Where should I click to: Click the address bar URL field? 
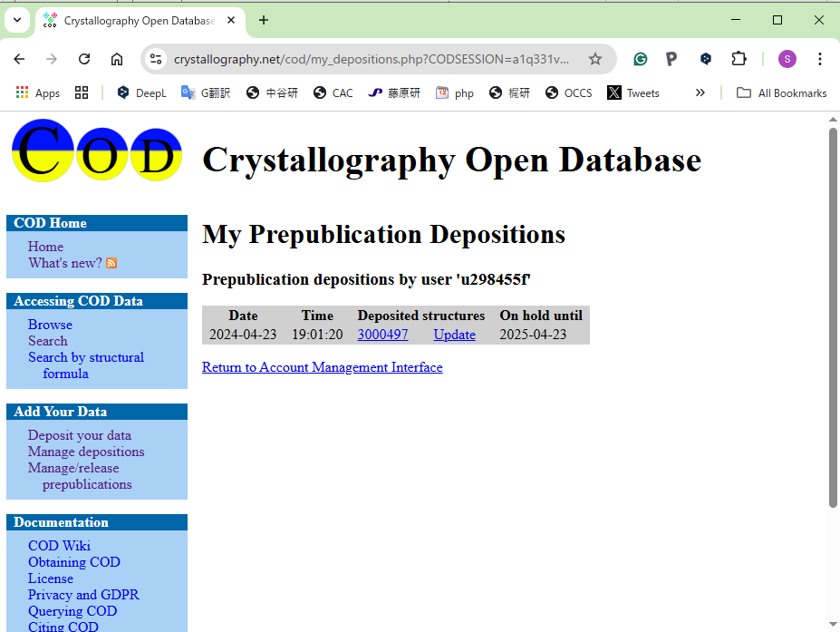372,59
